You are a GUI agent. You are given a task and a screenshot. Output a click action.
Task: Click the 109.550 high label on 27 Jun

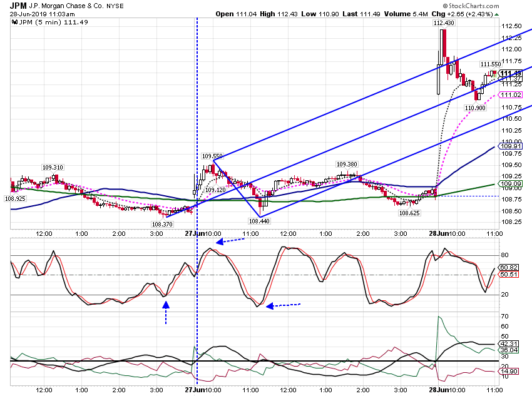[212, 156]
